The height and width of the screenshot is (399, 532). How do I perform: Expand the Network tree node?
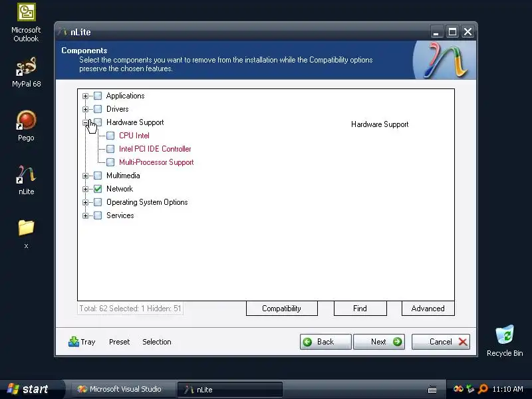click(86, 189)
